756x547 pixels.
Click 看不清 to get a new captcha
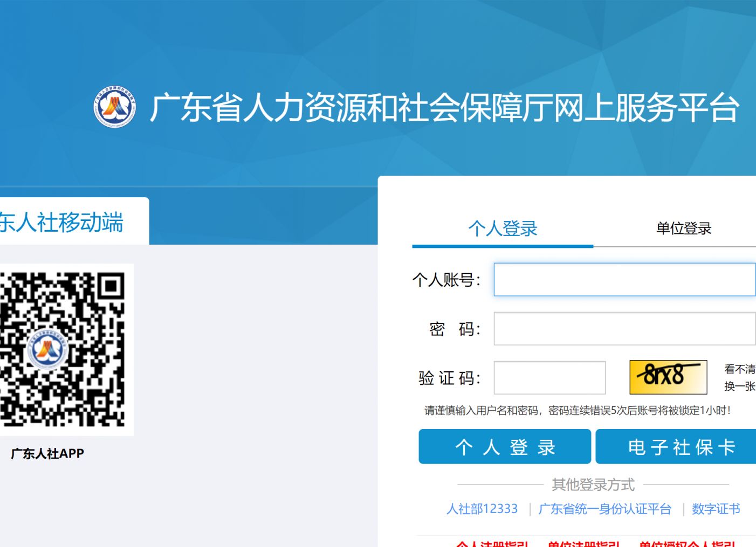(739, 369)
